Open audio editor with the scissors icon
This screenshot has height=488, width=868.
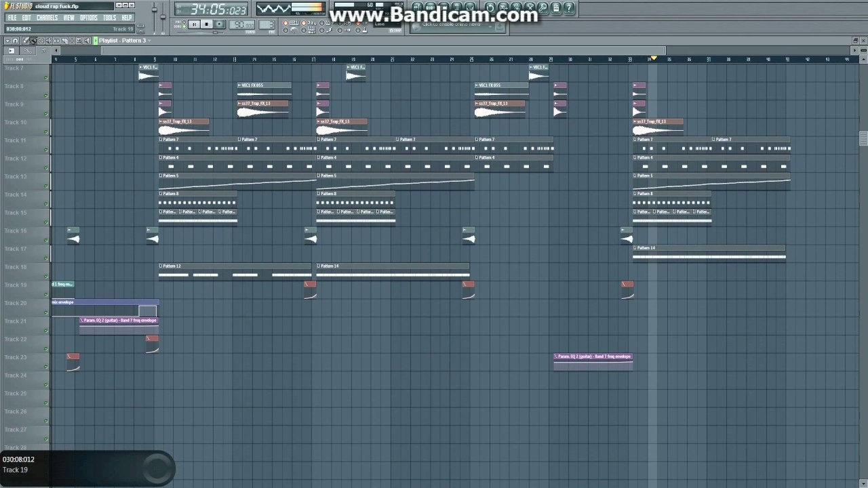click(x=530, y=8)
